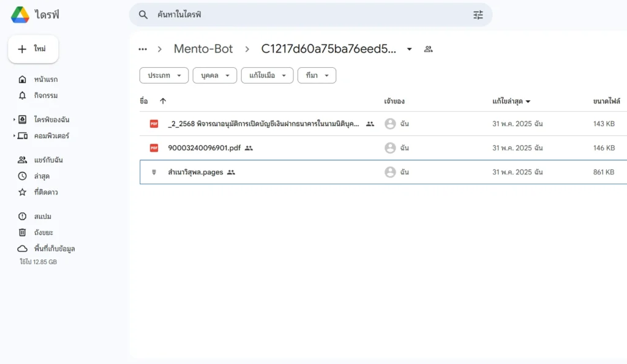Open the ถังขยะ (Trash) sidebar item
The height and width of the screenshot is (364, 627).
(x=43, y=232)
